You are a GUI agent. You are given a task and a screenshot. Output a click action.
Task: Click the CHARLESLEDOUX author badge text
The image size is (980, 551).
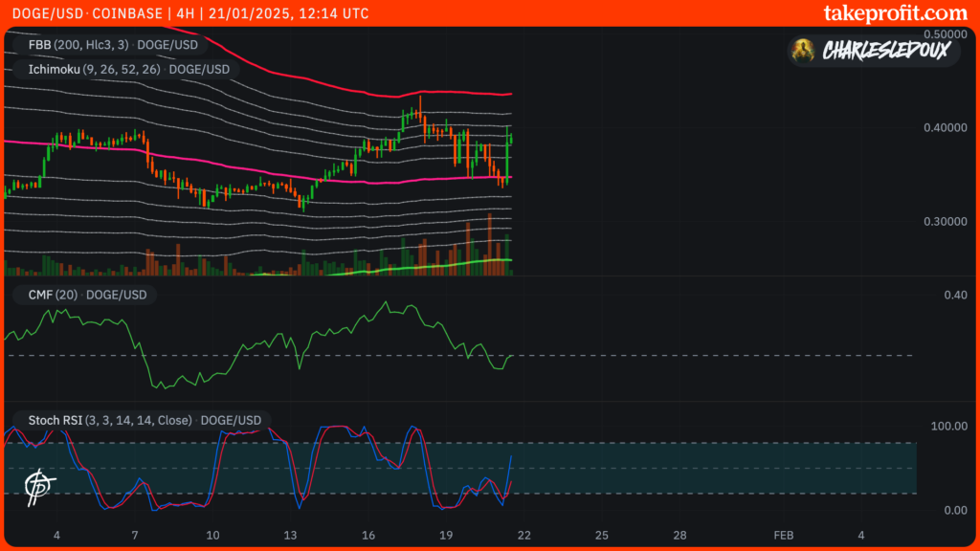pos(885,51)
